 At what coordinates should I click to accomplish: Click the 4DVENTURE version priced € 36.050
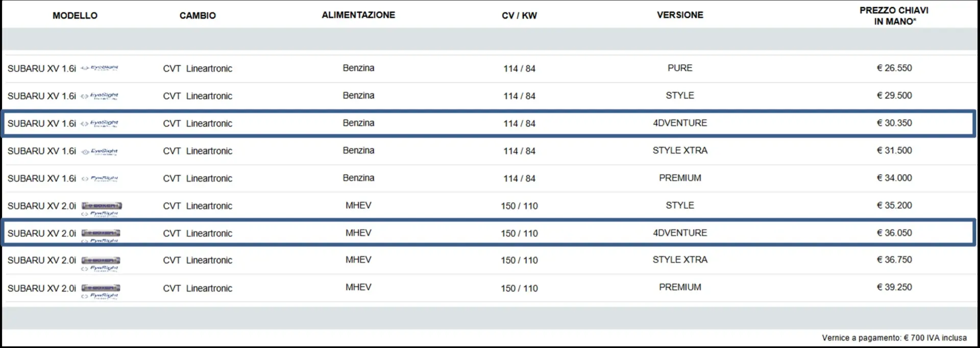[680, 233]
